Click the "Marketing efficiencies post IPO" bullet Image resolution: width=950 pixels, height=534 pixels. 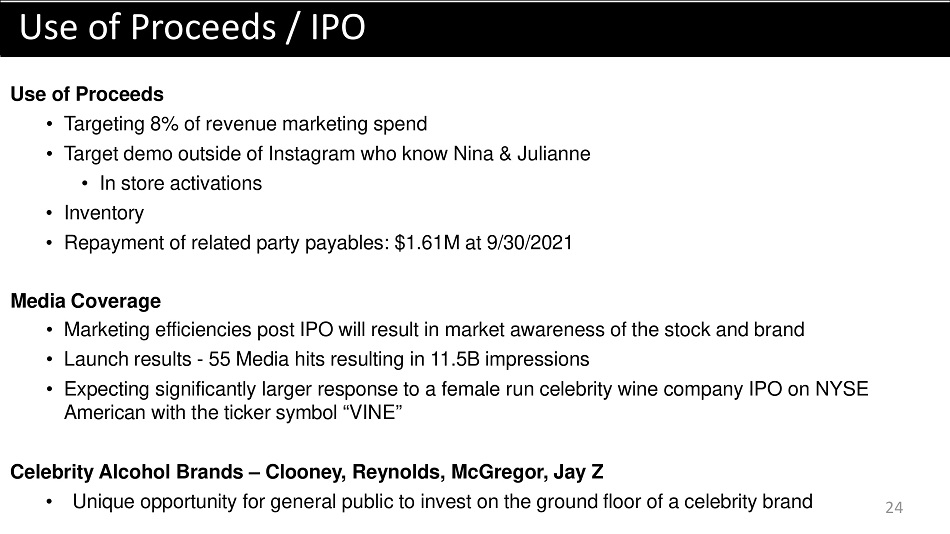434,329
